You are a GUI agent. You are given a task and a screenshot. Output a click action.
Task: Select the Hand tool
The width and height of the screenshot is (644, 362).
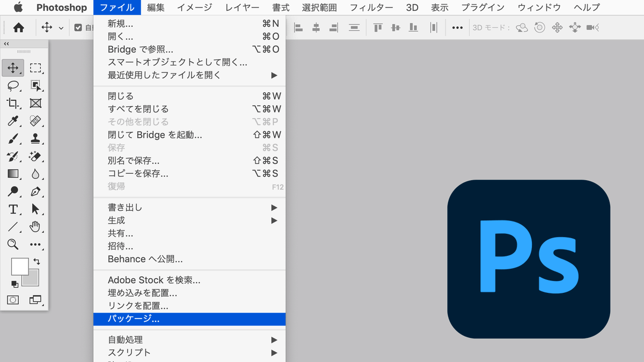click(35, 226)
